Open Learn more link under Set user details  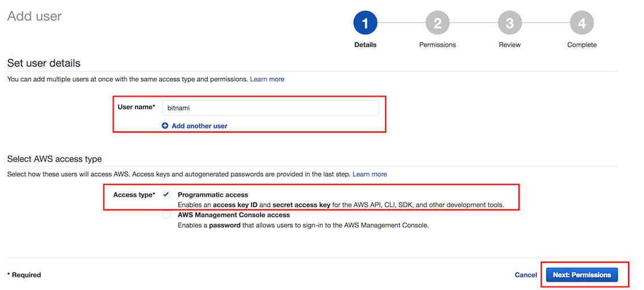[x=267, y=79]
